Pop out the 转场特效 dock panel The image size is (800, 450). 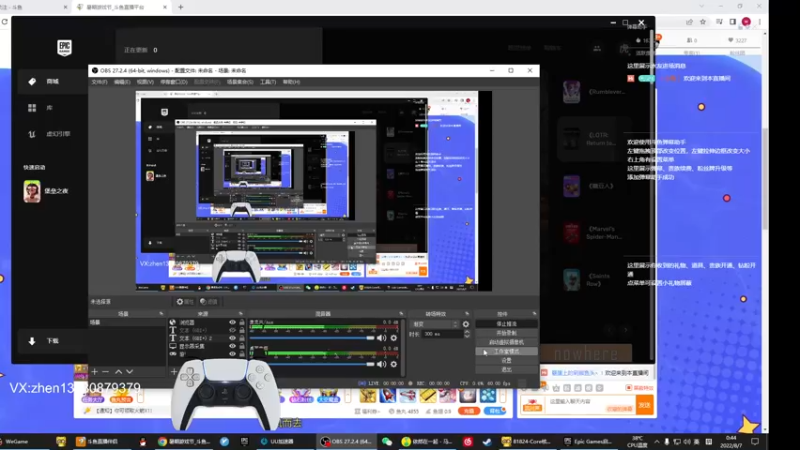467,314
